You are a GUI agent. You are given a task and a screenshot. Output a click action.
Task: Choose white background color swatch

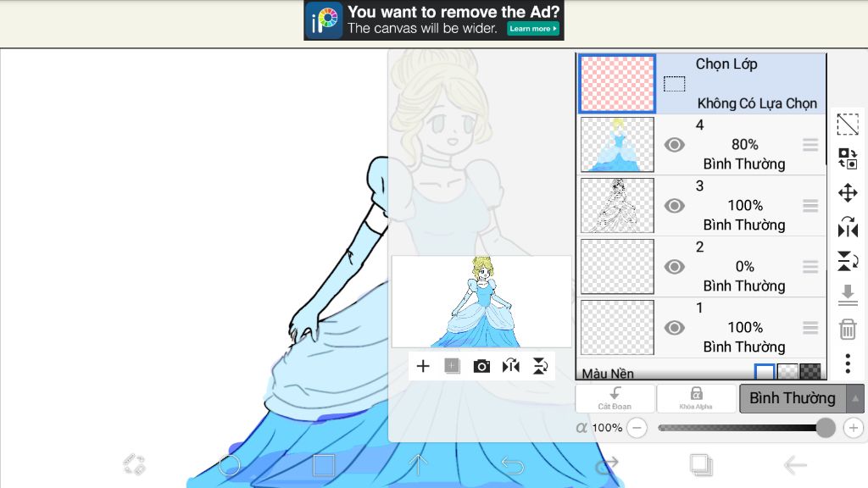tap(765, 372)
